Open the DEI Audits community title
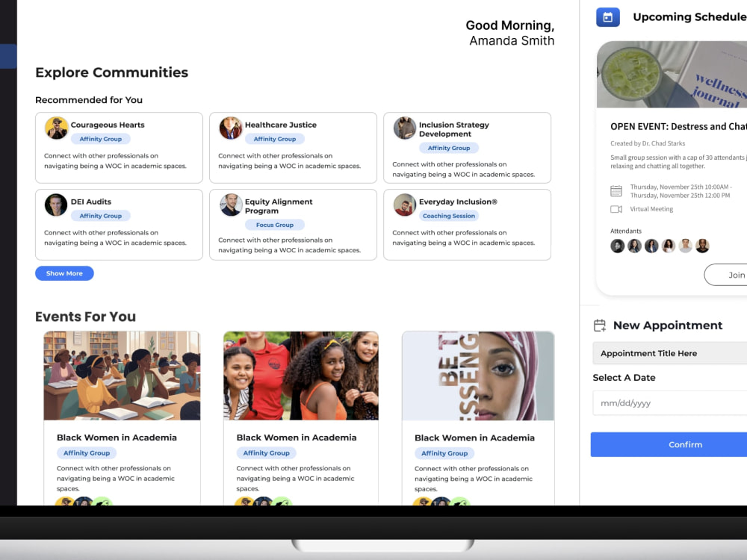Screen dimensions: 747x560 tap(91, 202)
